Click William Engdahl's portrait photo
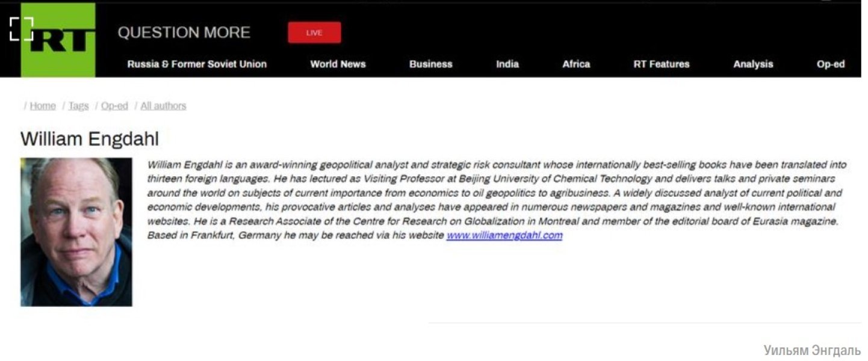This screenshot has width=868, height=361. [x=76, y=232]
